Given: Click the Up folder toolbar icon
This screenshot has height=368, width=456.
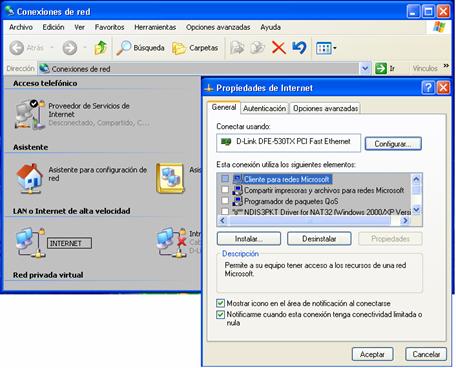Looking at the screenshot, I should (100, 48).
